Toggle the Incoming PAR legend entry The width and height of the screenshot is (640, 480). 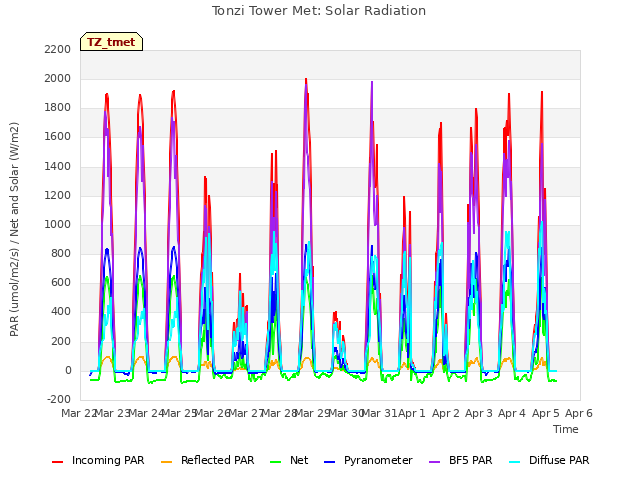(x=98, y=460)
